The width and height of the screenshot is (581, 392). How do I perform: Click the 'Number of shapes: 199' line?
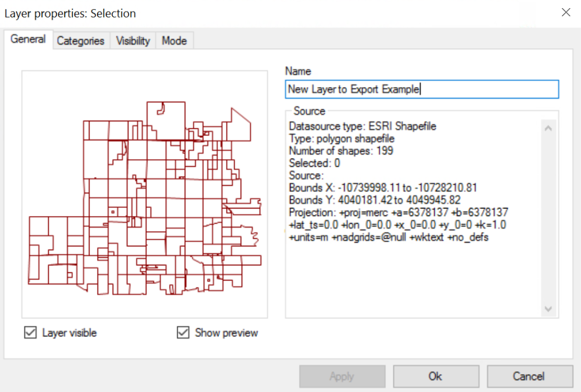341,151
